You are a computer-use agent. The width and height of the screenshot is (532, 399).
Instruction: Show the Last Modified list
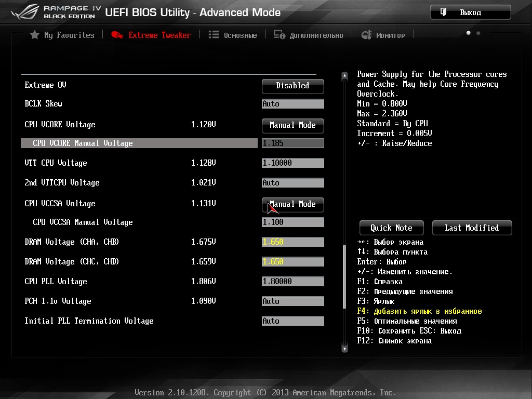click(x=472, y=228)
